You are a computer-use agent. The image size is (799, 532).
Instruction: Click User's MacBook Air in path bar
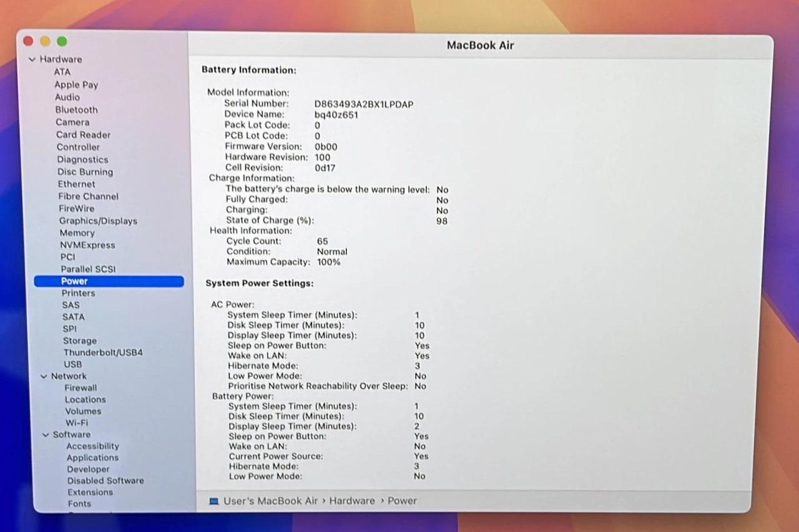tap(270, 501)
